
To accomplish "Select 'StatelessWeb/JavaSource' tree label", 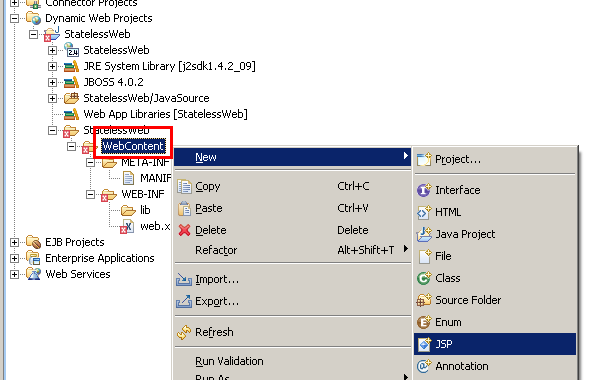I will click(146, 98).
